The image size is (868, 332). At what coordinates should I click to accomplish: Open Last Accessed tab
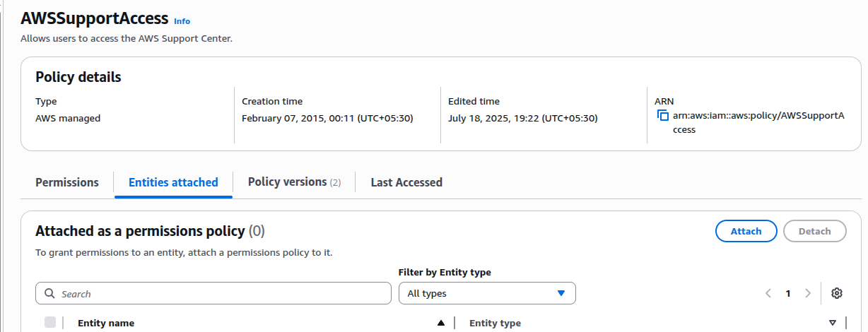pyautogui.click(x=406, y=182)
